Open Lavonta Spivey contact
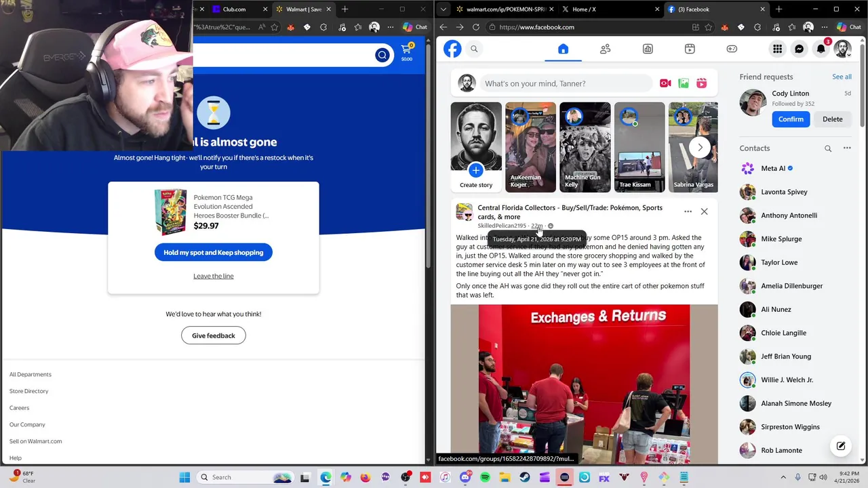Image resolution: width=868 pixels, height=488 pixels. pos(797,192)
